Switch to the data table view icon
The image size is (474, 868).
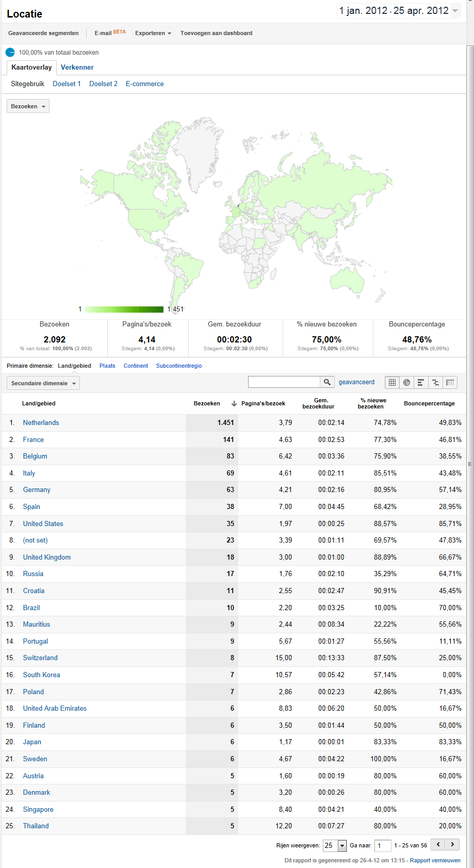pos(392,382)
